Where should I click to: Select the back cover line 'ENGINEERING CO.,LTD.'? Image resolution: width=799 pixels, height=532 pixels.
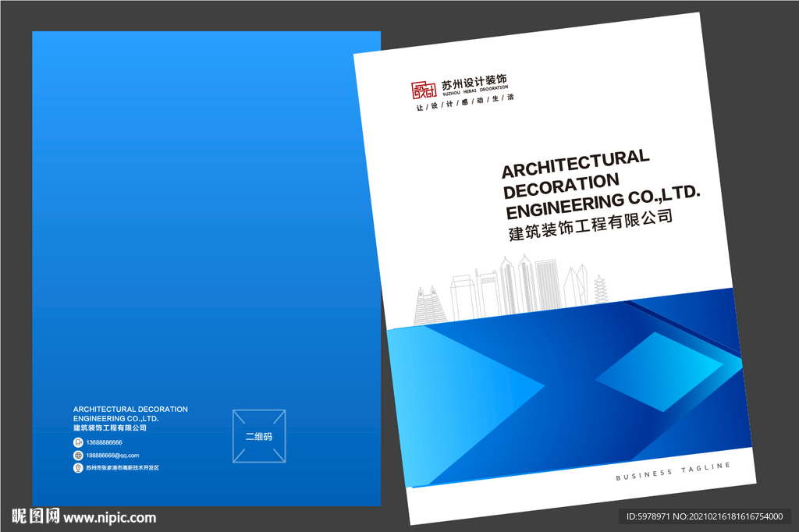click(x=115, y=418)
